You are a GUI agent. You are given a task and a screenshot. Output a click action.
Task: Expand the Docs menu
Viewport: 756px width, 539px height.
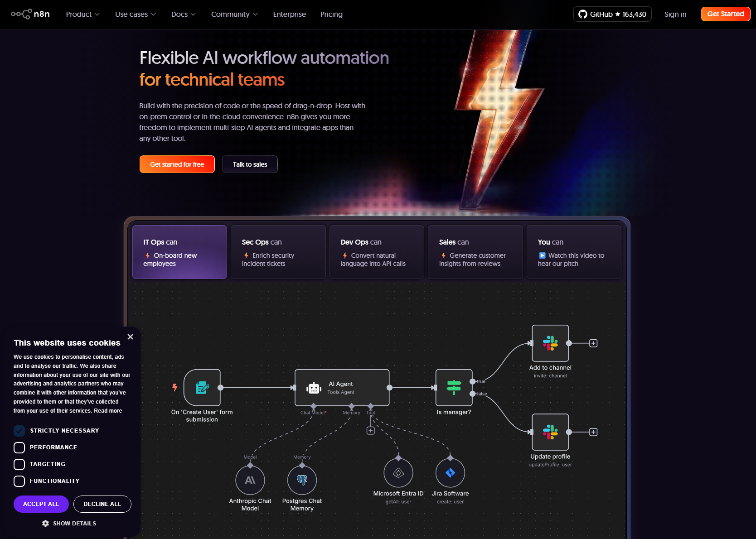(x=184, y=14)
